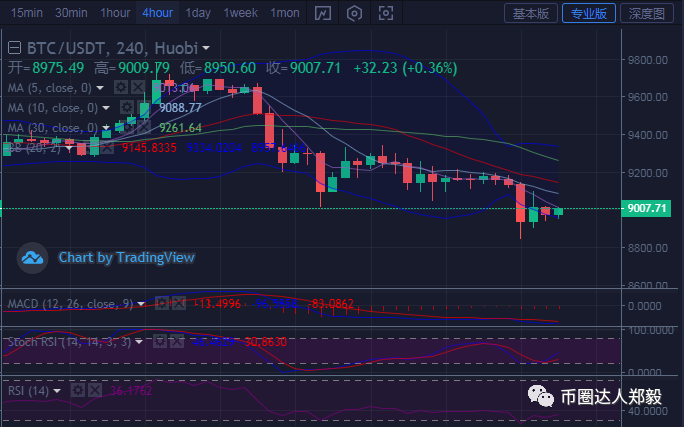Click the fullscreen capture icon in toolbar
Screen dimensions: 684x427
coord(386,13)
